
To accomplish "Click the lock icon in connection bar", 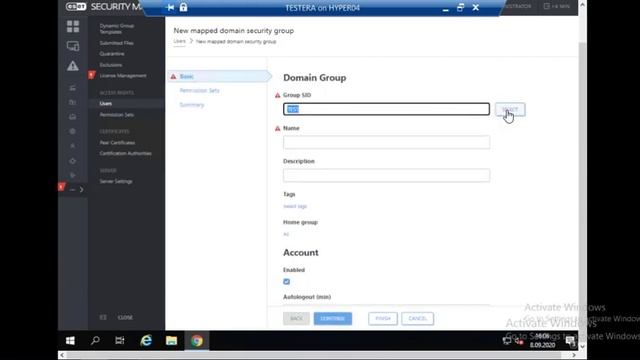I will pyautogui.click(x=183, y=7).
